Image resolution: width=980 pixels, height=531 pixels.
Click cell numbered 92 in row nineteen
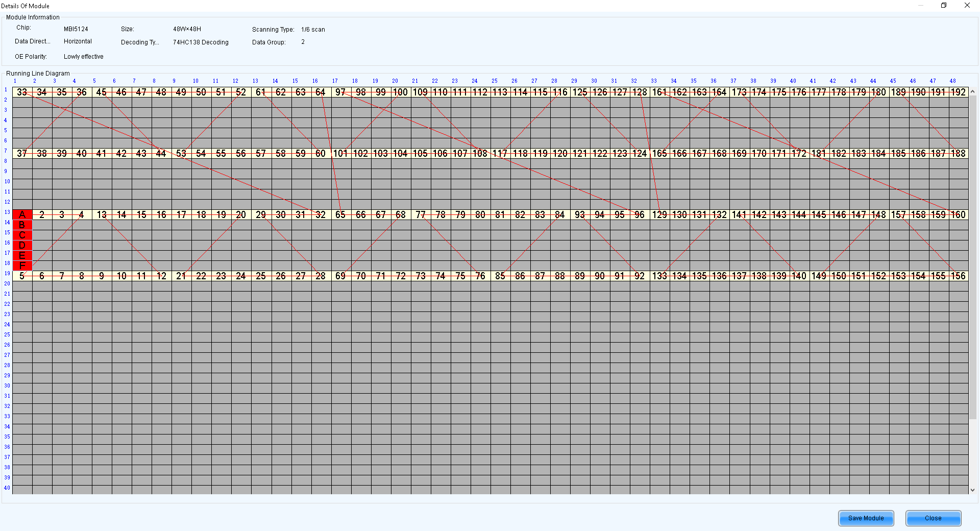640,276
